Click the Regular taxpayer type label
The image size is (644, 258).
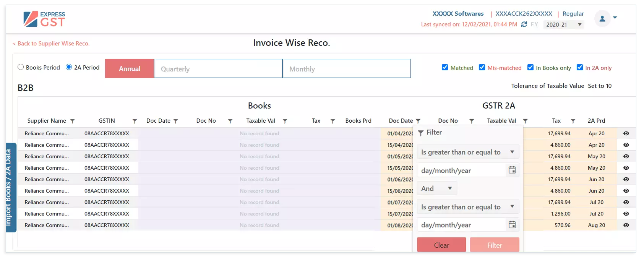click(x=573, y=14)
